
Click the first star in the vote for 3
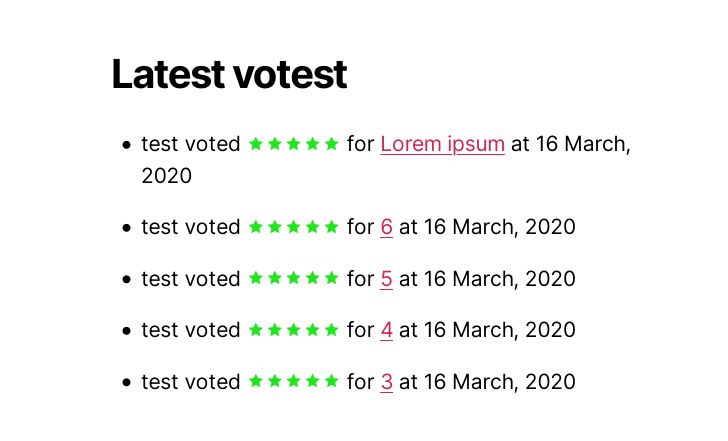point(256,382)
